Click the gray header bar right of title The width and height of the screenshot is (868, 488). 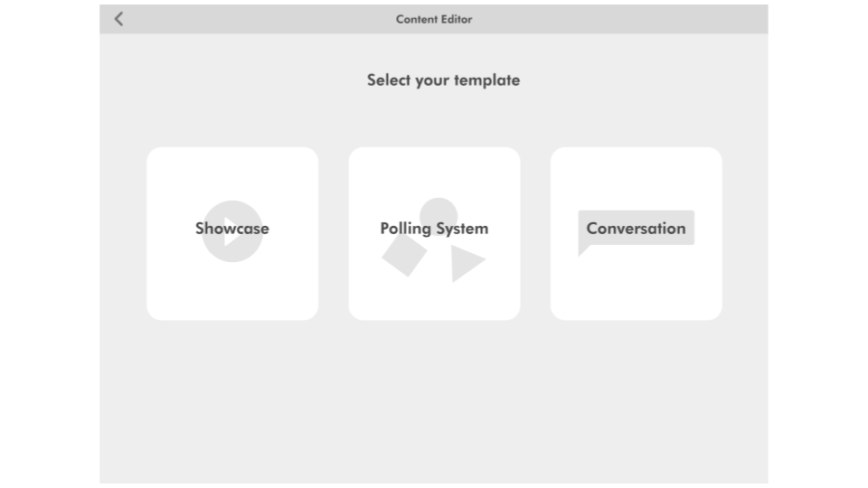(620, 19)
